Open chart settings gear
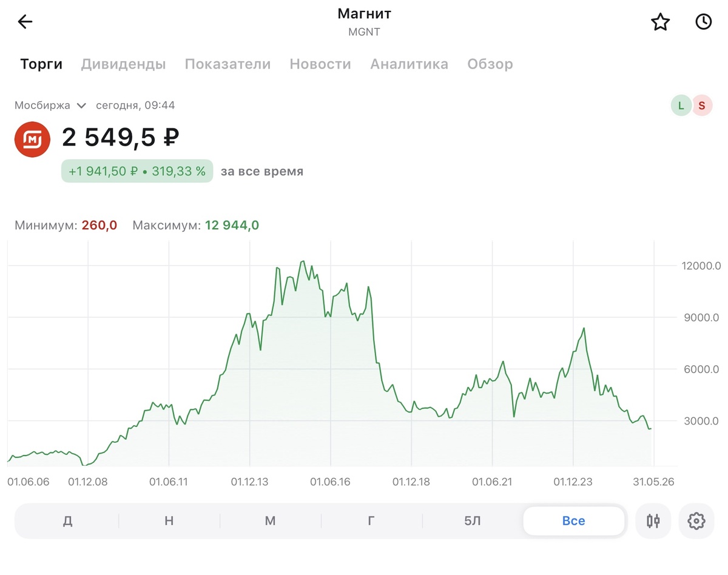 click(696, 520)
